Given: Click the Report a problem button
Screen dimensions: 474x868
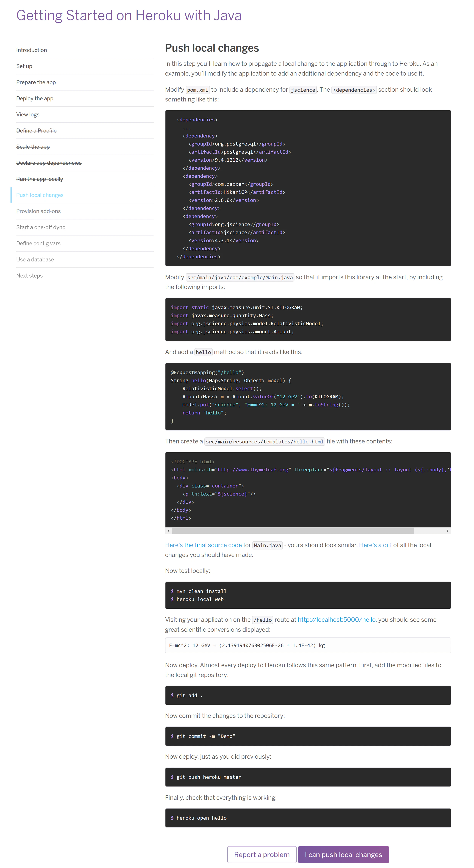Looking at the screenshot, I should coord(262,854).
